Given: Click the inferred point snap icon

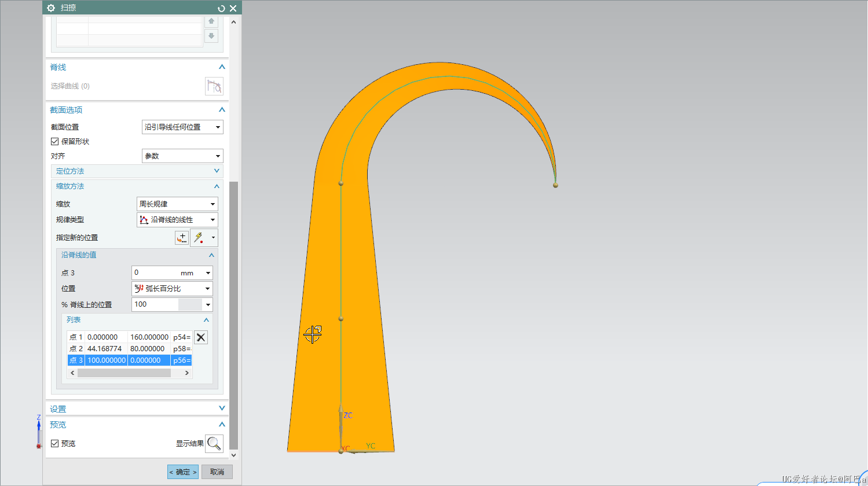Looking at the screenshot, I should pos(199,238).
